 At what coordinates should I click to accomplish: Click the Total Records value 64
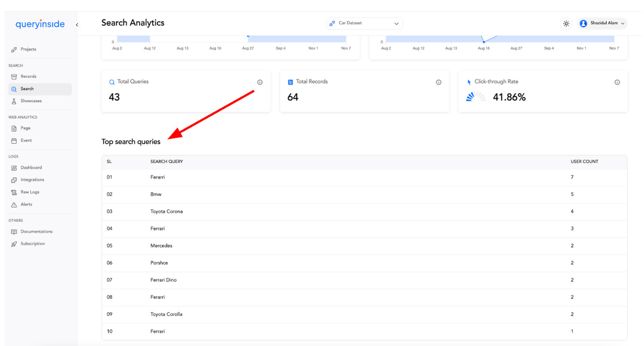coord(293,97)
